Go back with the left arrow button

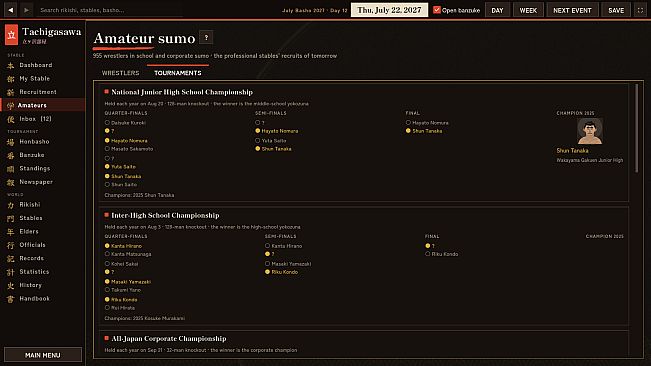pos(11,10)
